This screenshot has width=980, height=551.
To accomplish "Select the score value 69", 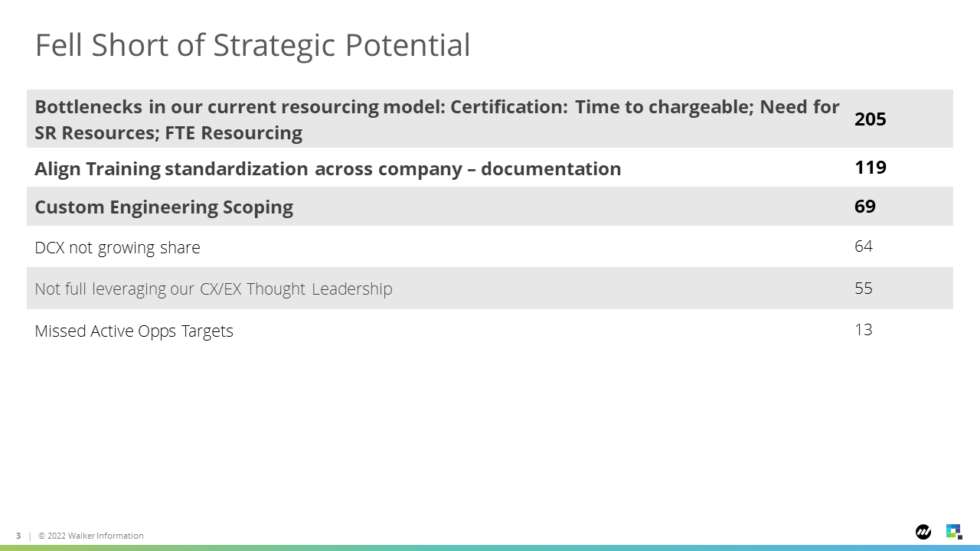I will tap(865, 207).
